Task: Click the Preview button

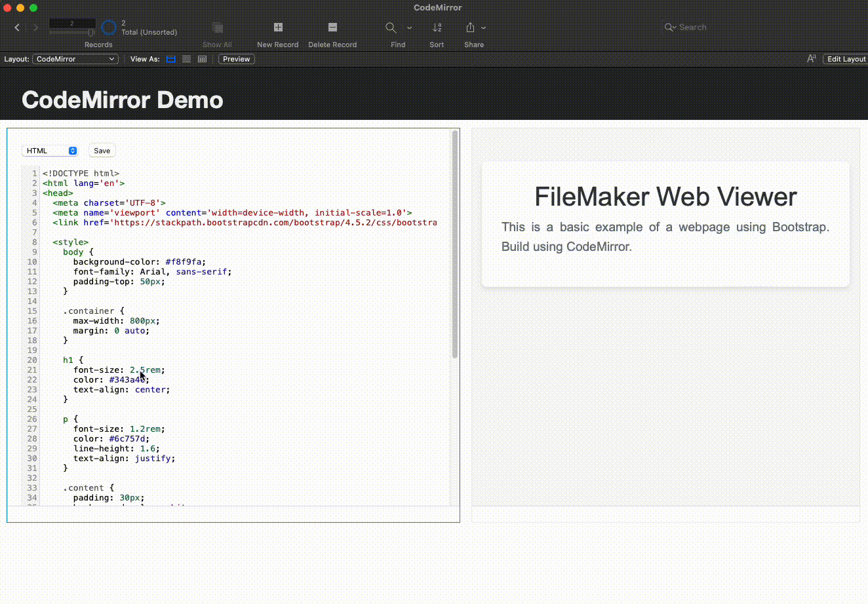Action: (x=236, y=59)
